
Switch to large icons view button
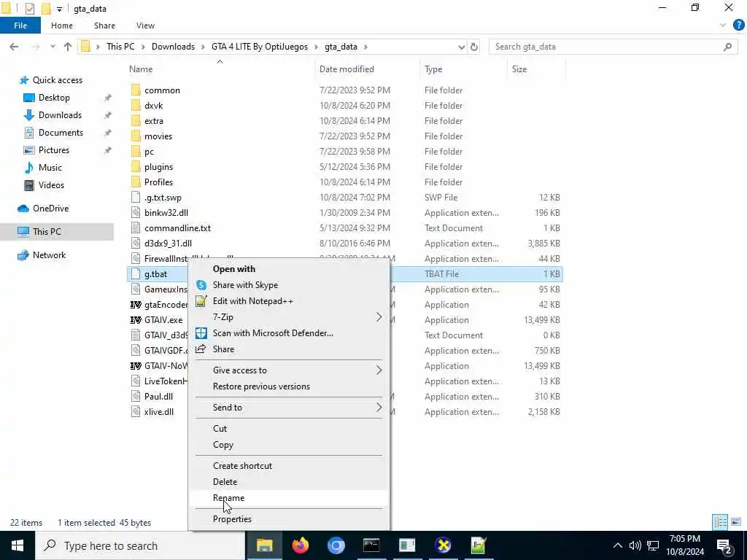coord(736,522)
